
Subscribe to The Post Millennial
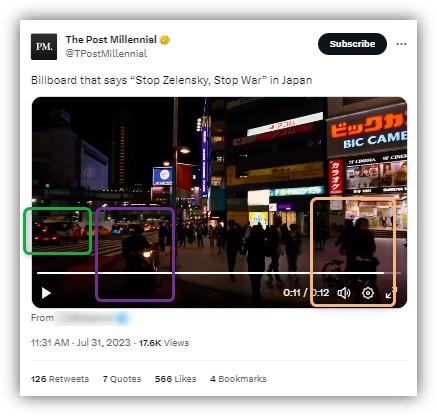click(352, 44)
